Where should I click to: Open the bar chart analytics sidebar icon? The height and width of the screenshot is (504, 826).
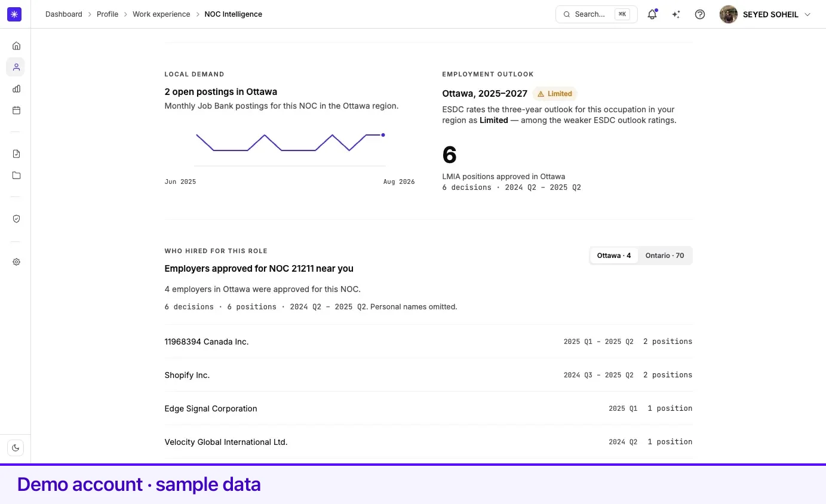[16, 89]
